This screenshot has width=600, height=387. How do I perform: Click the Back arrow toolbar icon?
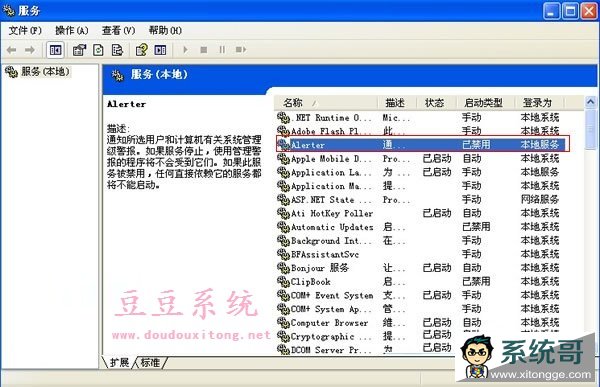click(11, 50)
